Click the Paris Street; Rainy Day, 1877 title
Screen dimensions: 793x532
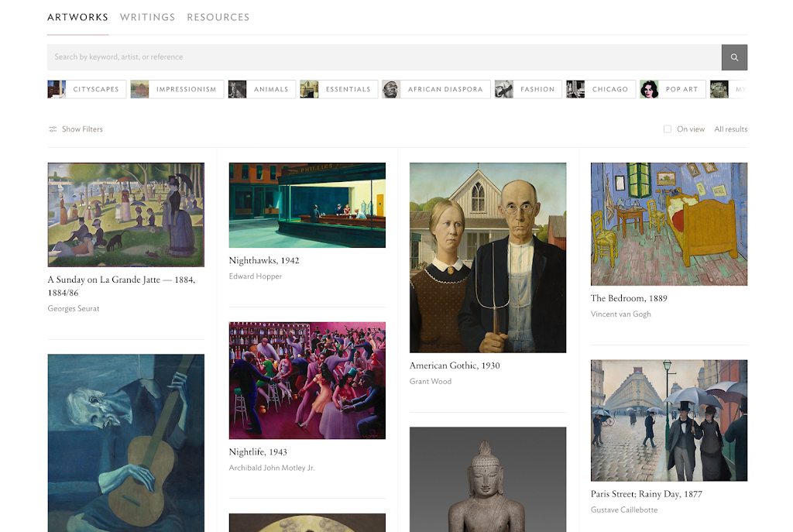click(647, 494)
